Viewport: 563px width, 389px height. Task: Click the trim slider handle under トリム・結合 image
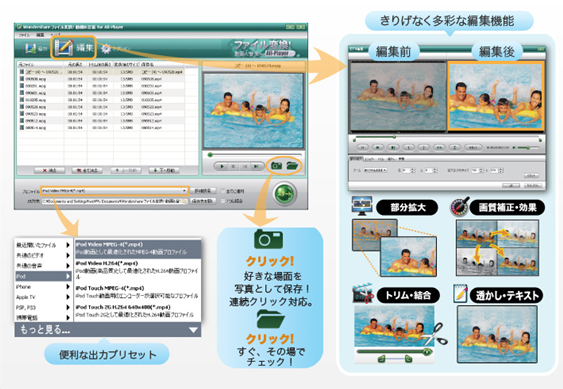pos(426,352)
